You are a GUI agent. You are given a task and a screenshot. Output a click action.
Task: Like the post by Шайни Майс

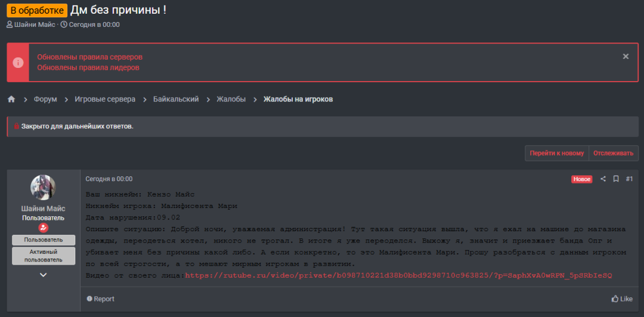pyautogui.click(x=622, y=299)
